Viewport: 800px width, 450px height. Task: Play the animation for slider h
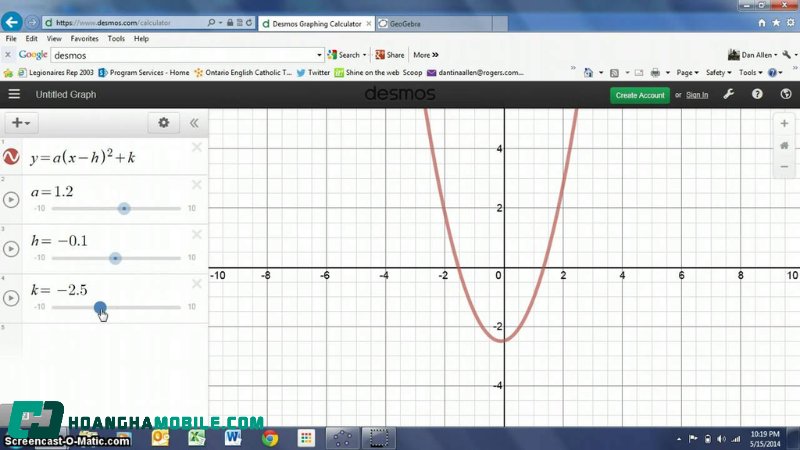pyautogui.click(x=12, y=248)
